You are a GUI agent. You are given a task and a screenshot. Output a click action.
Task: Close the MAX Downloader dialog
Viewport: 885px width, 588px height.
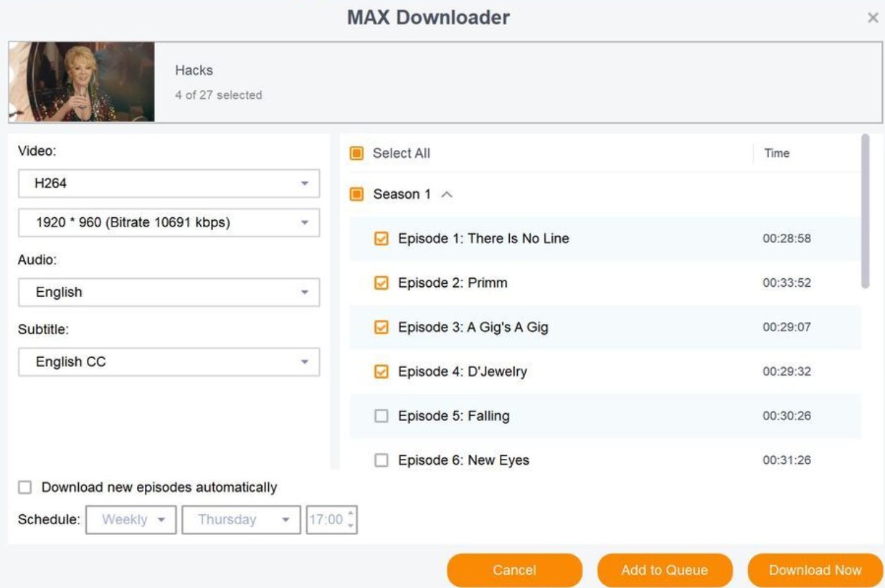873,18
